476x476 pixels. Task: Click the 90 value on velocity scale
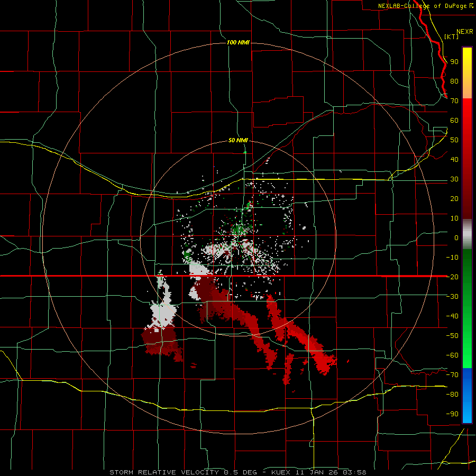454,62
